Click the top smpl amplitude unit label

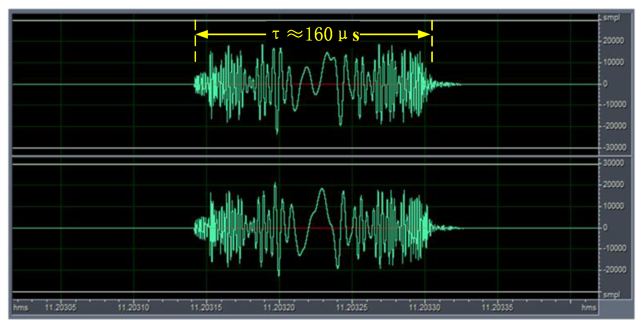click(x=612, y=18)
